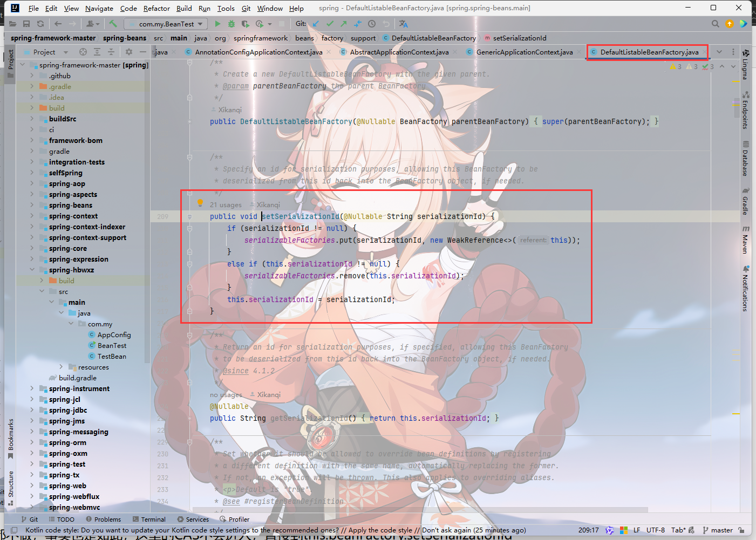Open the Navigate menu

(99, 8)
